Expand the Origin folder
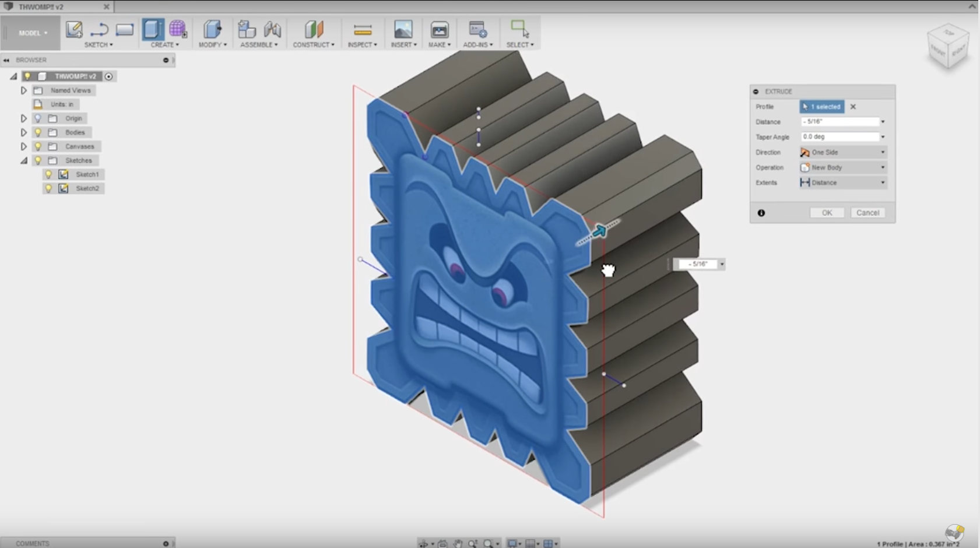Screen dimensions: 980x548 coord(24,118)
